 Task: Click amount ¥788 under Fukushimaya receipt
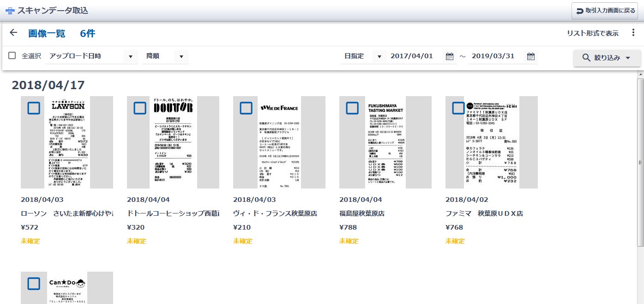348,227
